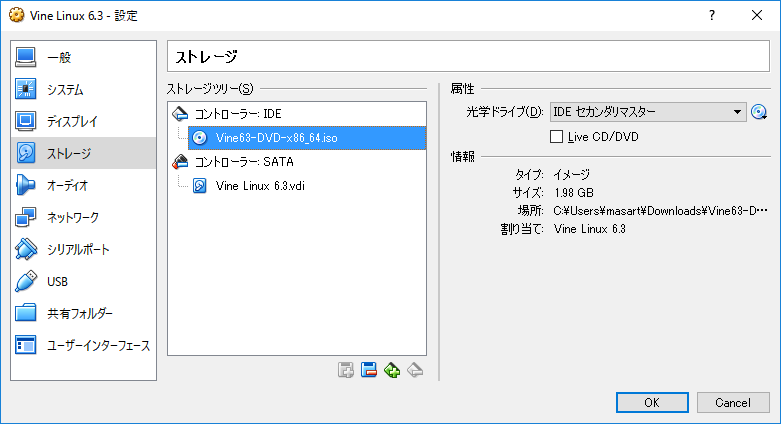Click the window layout icon beside ユーザーインターフェース
781x424 pixels.
25,345
